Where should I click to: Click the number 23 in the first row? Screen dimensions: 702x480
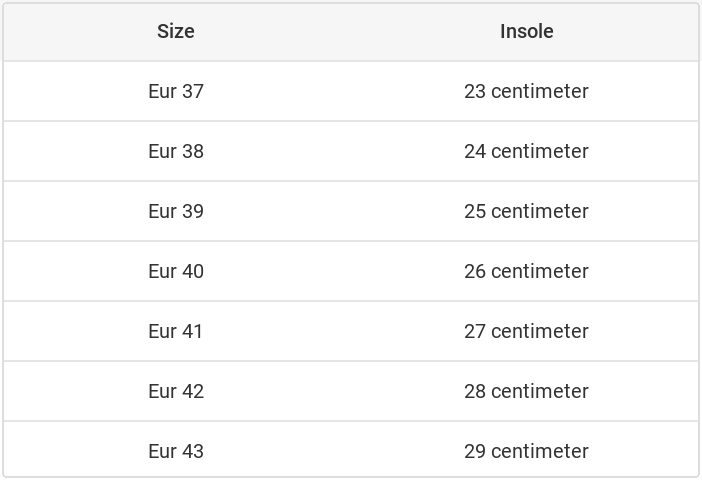(475, 91)
